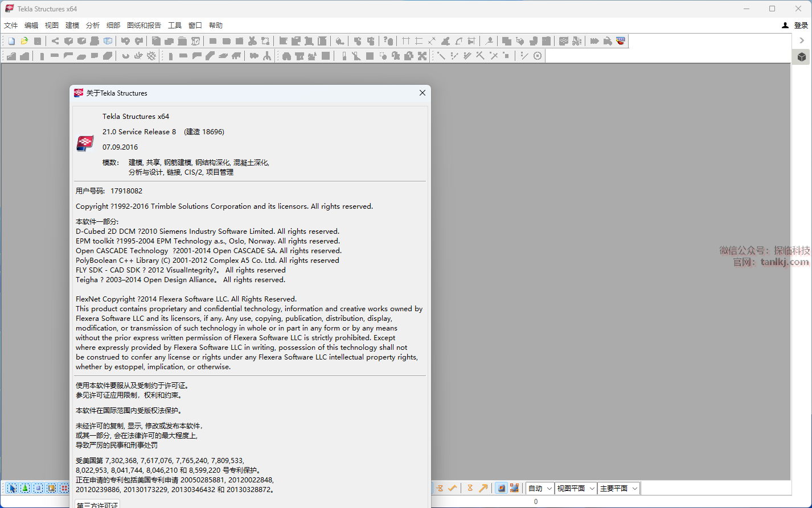812x508 pixels.
Task: Click the user number 17918082
Action: coord(126,191)
